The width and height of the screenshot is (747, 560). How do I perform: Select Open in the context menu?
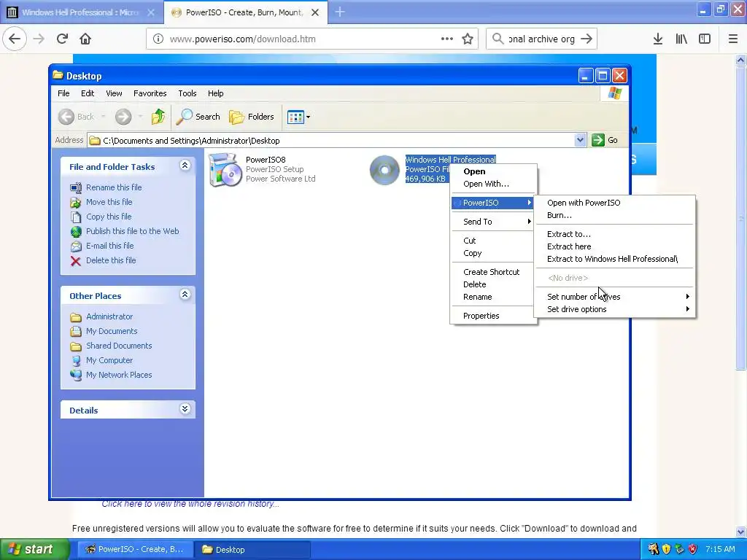[x=494, y=171]
